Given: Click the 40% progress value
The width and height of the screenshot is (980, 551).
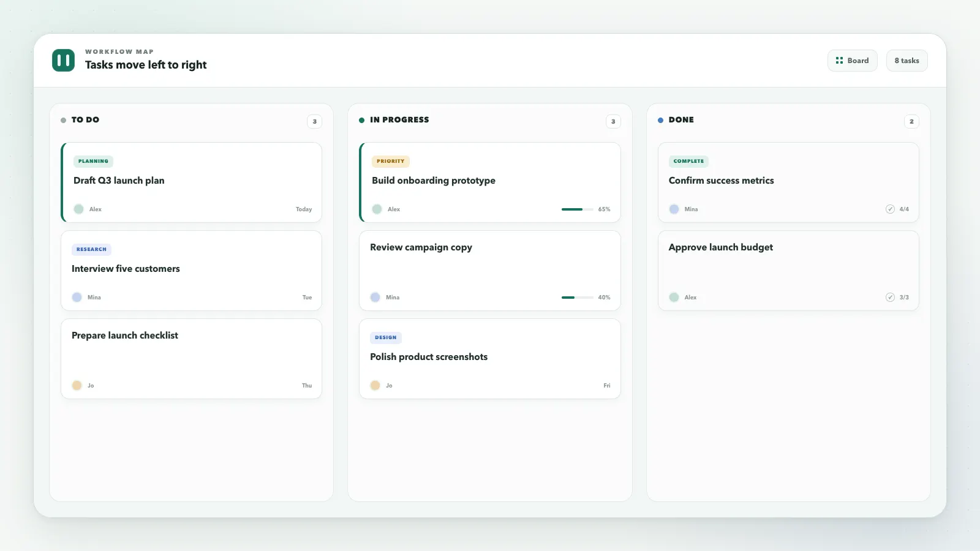Looking at the screenshot, I should pos(604,298).
